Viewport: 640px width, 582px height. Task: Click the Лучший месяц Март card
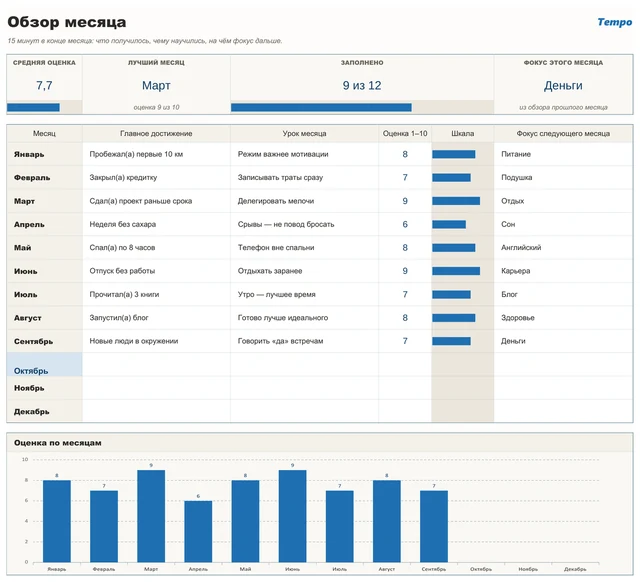pos(156,84)
